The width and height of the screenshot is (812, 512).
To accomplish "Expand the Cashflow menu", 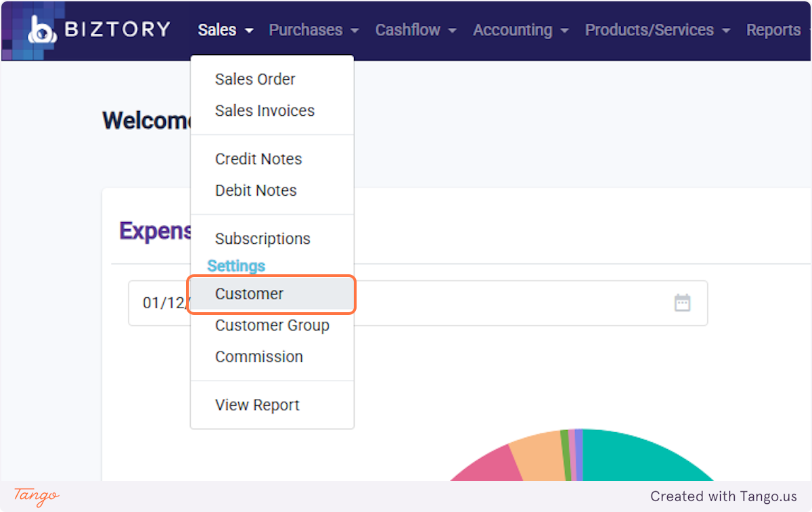I will coord(415,30).
